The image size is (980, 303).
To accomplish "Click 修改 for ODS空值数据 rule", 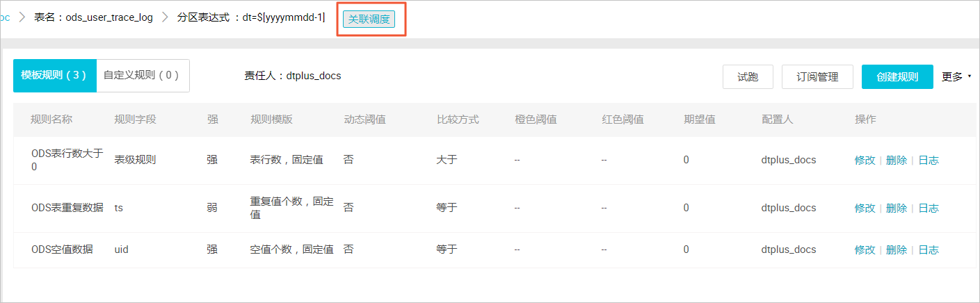I will 865,249.
